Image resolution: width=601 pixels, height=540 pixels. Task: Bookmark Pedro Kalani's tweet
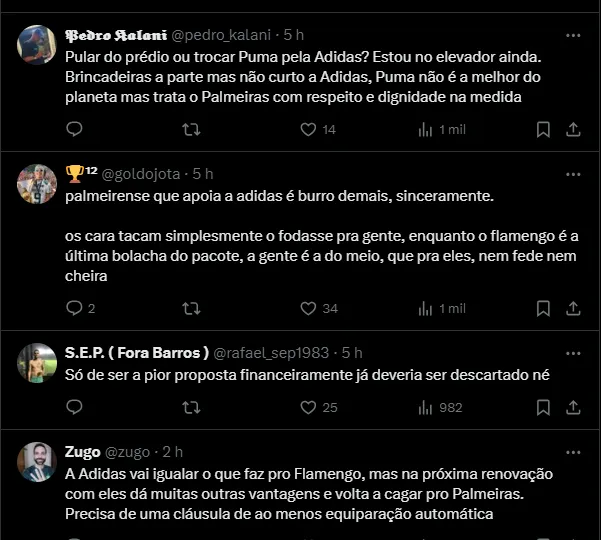tap(543, 129)
